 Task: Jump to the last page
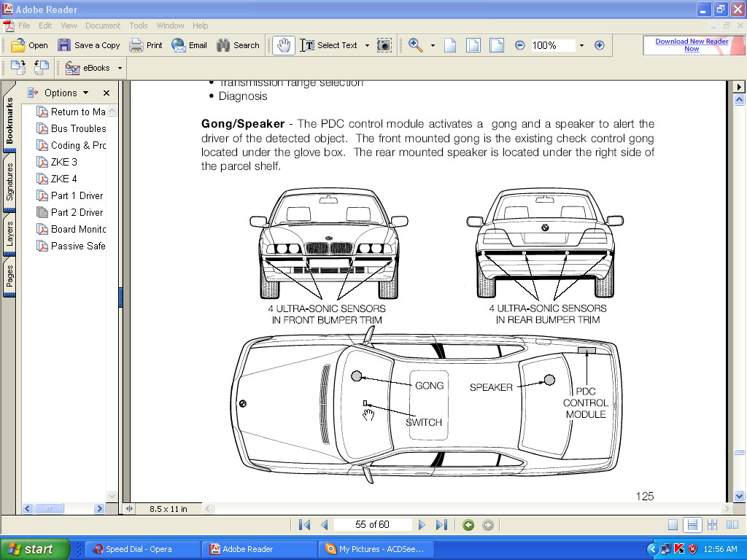[441, 525]
